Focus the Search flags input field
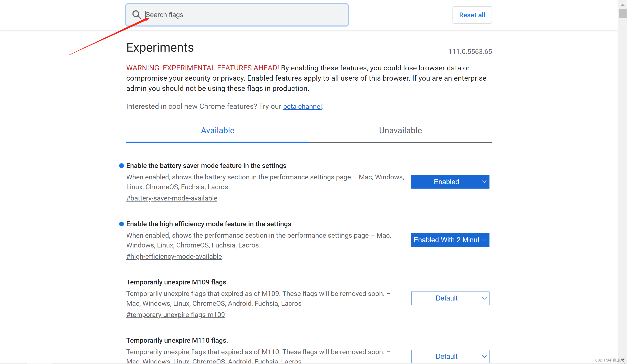Viewport: 627px width, 364px height. (237, 15)
